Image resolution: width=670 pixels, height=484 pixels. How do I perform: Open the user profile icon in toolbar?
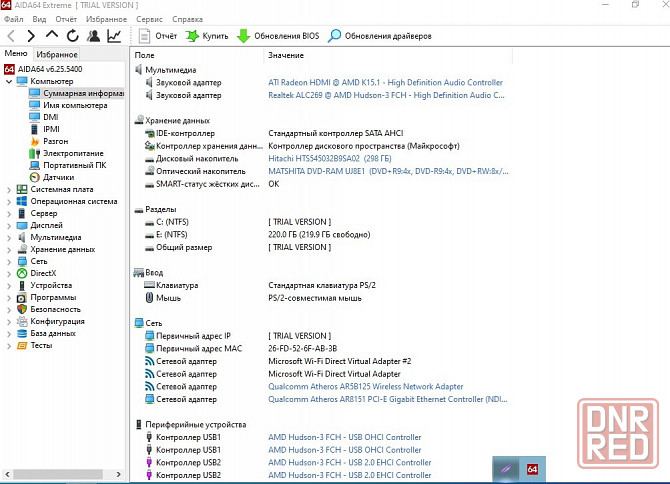(93, 36)
